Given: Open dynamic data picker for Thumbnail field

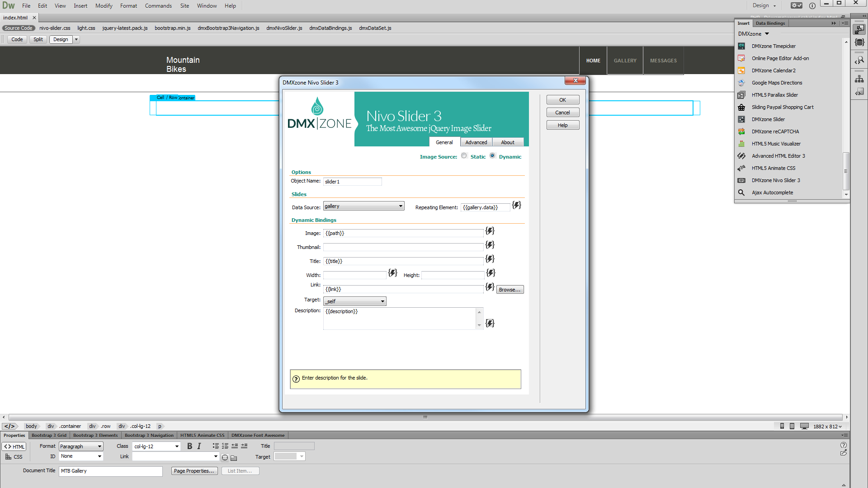Looking at the screenshot, I should coord(490,245).
